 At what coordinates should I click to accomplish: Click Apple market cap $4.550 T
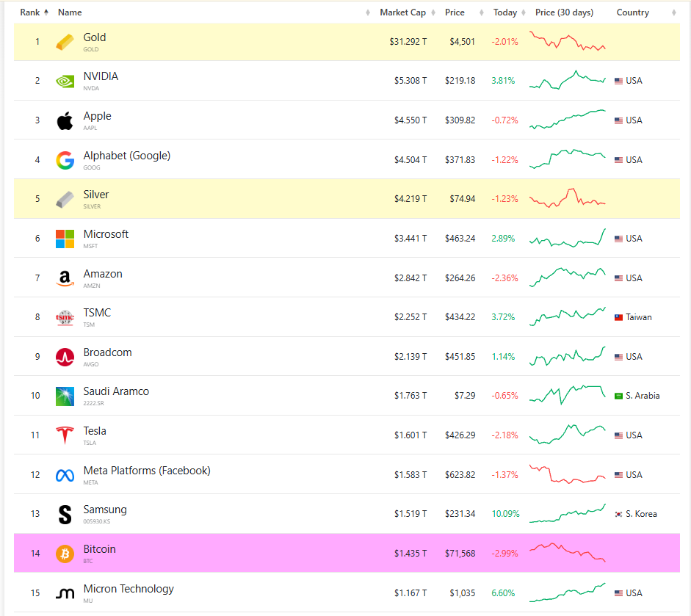point(410,120)
